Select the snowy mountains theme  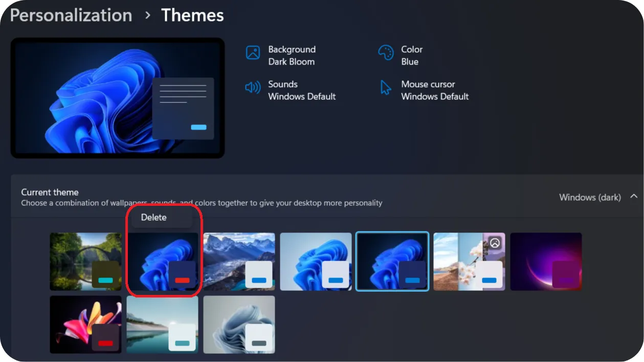click(x=239, y=262)
